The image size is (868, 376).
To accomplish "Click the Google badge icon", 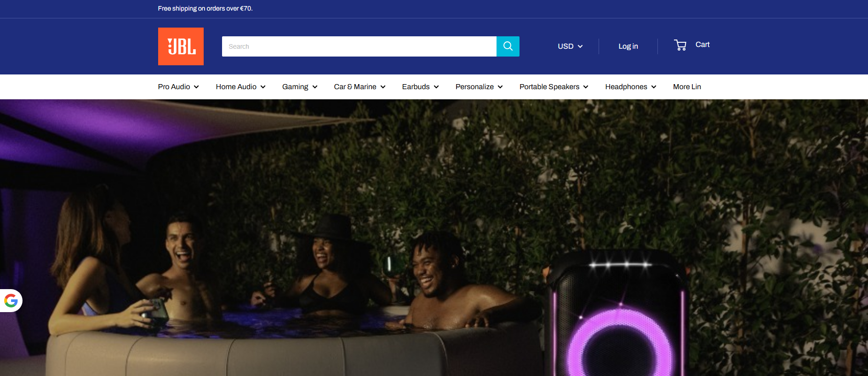I will click(11, 301).
